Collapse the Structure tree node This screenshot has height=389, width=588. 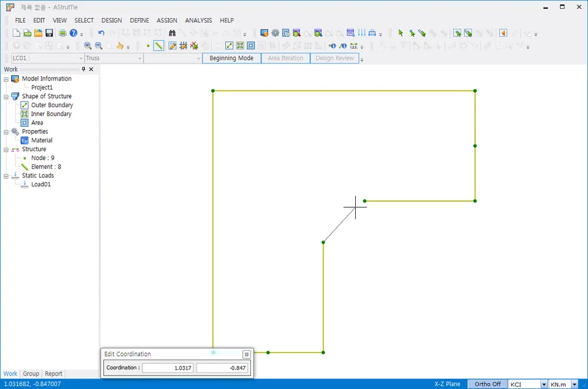tap(6, 149)
